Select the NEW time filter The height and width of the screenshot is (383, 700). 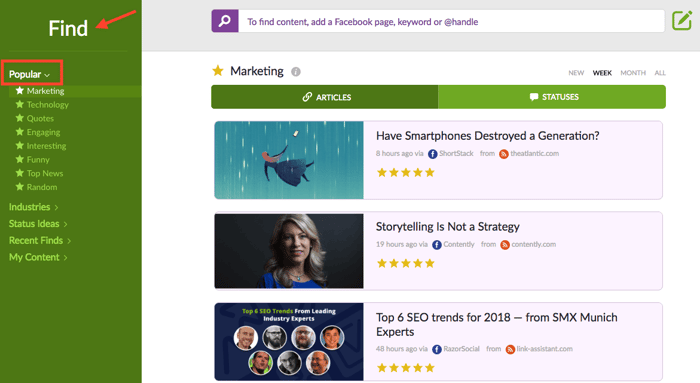576,73
